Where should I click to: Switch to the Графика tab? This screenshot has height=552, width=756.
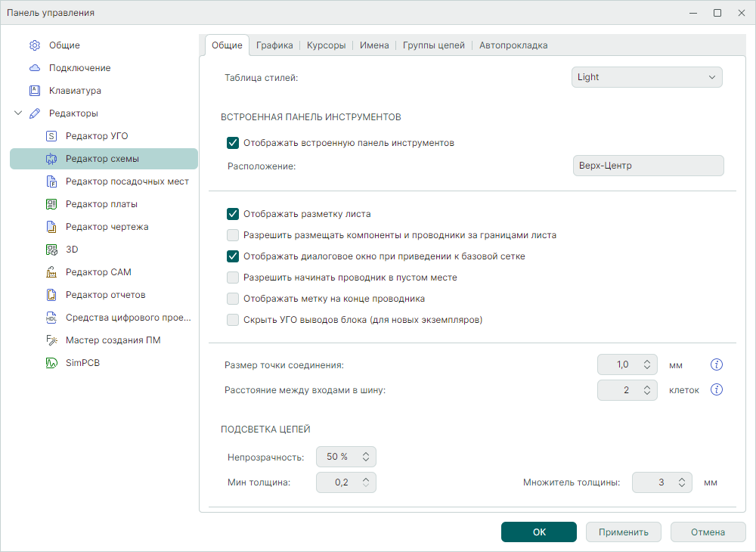[274, 45]
